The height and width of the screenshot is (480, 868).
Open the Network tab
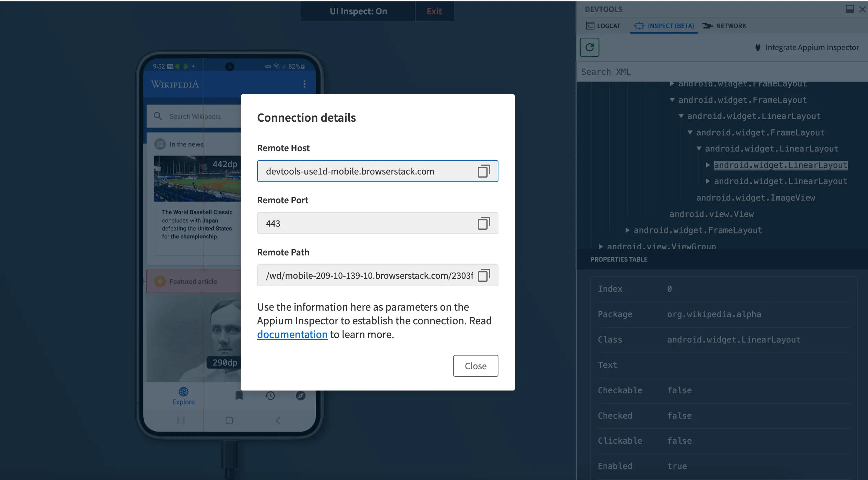(x=724, y=26)
